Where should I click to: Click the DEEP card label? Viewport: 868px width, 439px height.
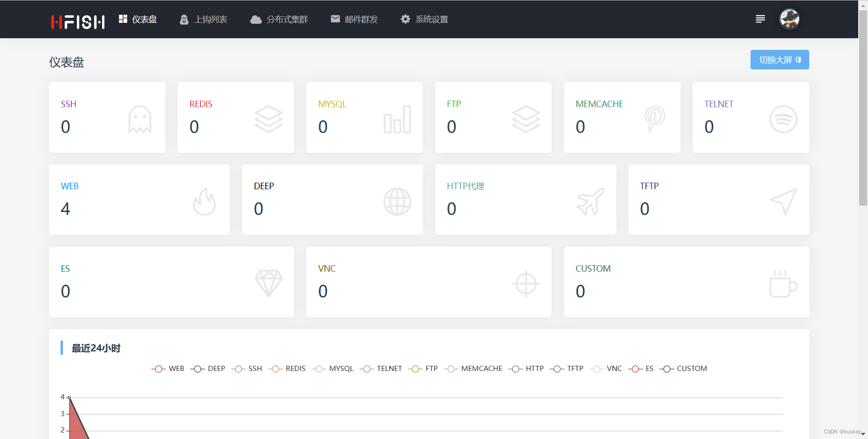pos(264,186)
